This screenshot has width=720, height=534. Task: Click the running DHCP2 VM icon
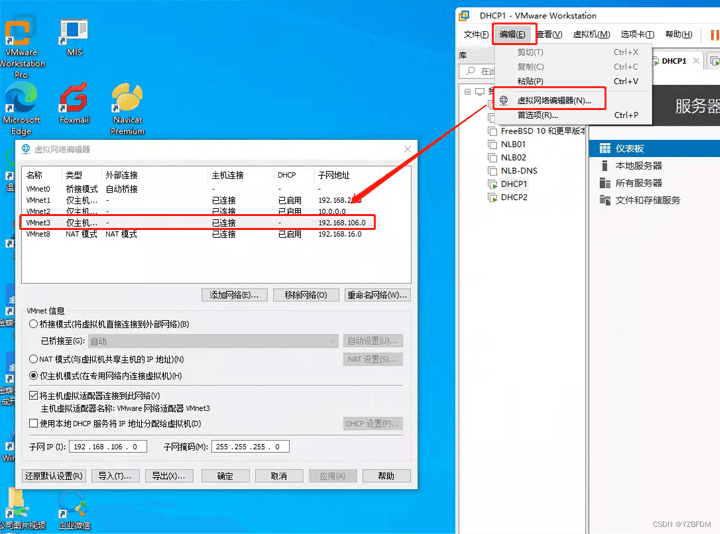tap(492, 198)
